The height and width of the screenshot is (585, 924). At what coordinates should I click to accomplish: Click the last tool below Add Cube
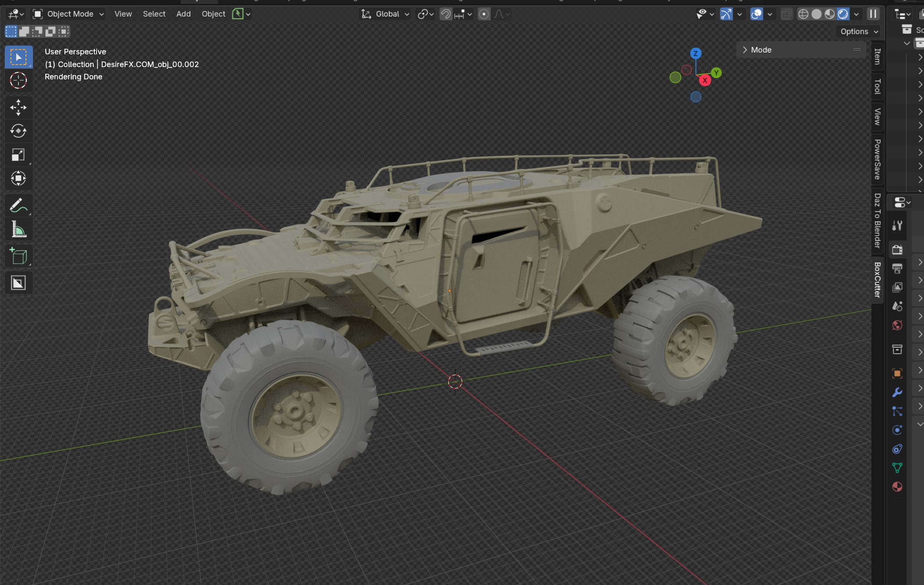click(x=18, y=283)
